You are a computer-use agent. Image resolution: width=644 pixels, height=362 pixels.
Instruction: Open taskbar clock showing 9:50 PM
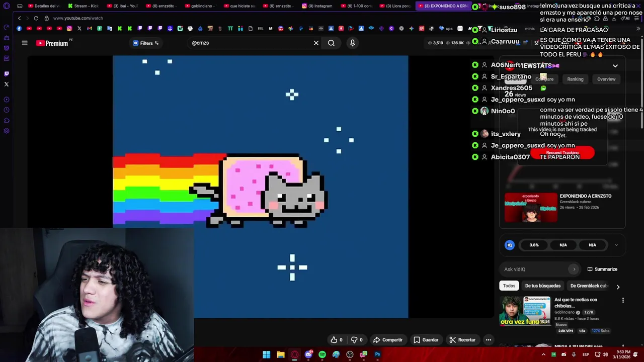point(623,354)
